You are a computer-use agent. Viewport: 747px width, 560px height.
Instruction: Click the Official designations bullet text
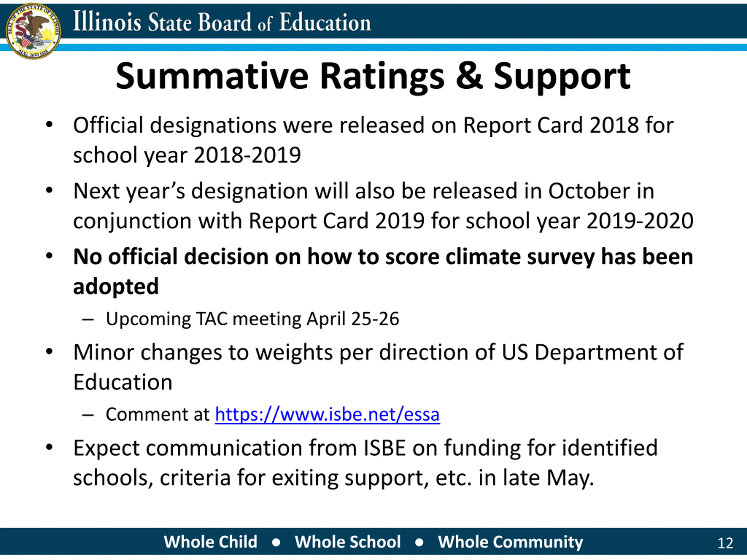pyautogui.click(x=373, y=140)
